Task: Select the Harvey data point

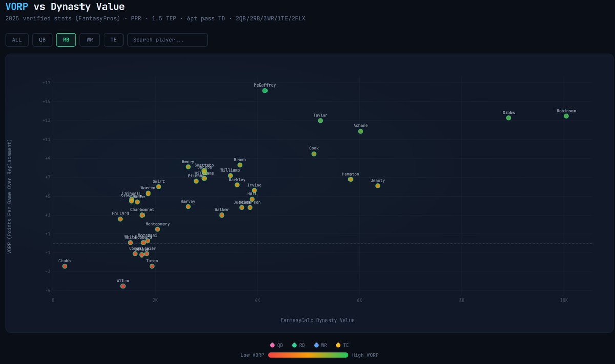Action: (188, 207)
